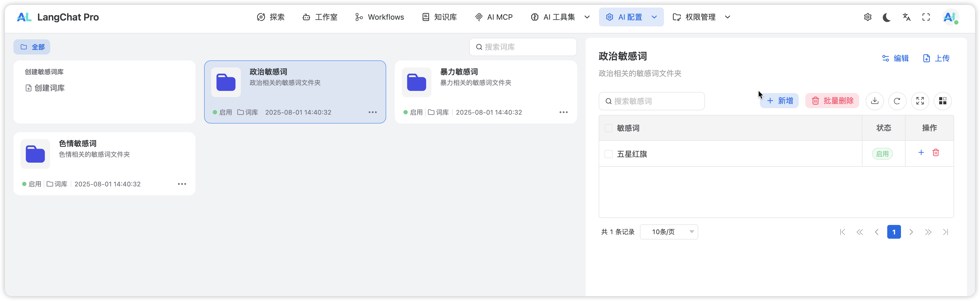The image size is (980, 301).
Task: Click the plus icon in 五星红旗 row
Action: pos(921,153)
